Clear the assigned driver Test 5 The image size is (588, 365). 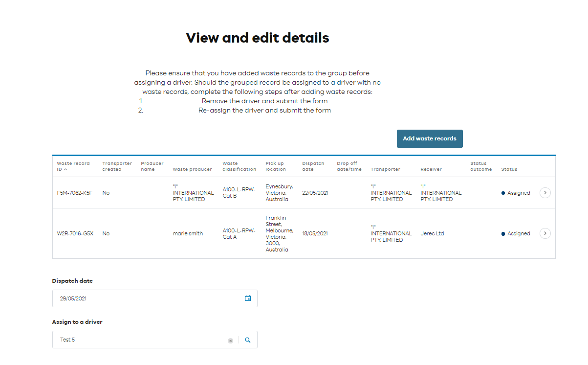pyautogui.click(x=230, y=341)
